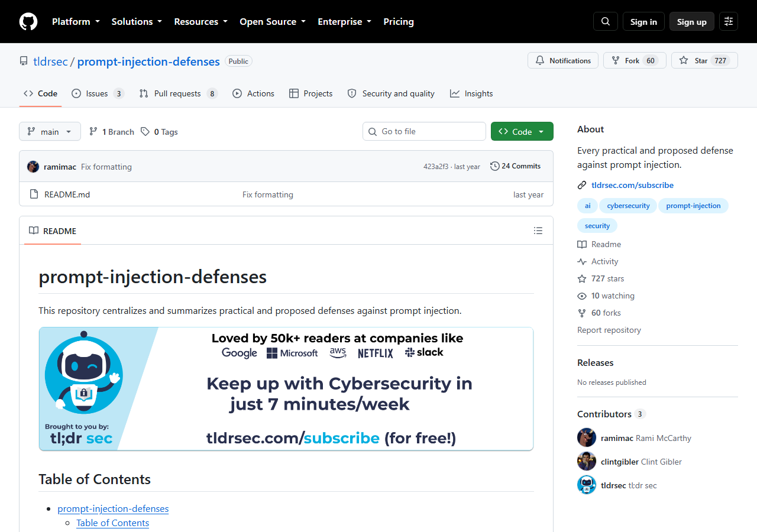
Task: Click the tag icon next to 0 Tags
Action: point(145,132)
